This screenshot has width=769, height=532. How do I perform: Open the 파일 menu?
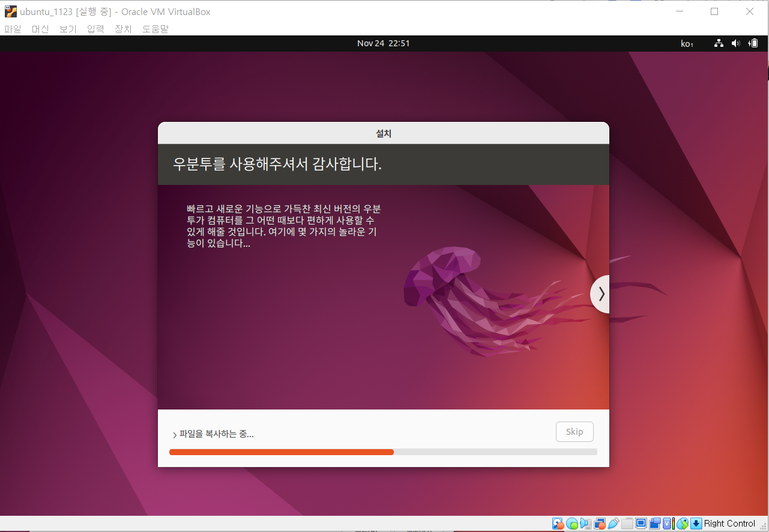click(x=13, y=29)
